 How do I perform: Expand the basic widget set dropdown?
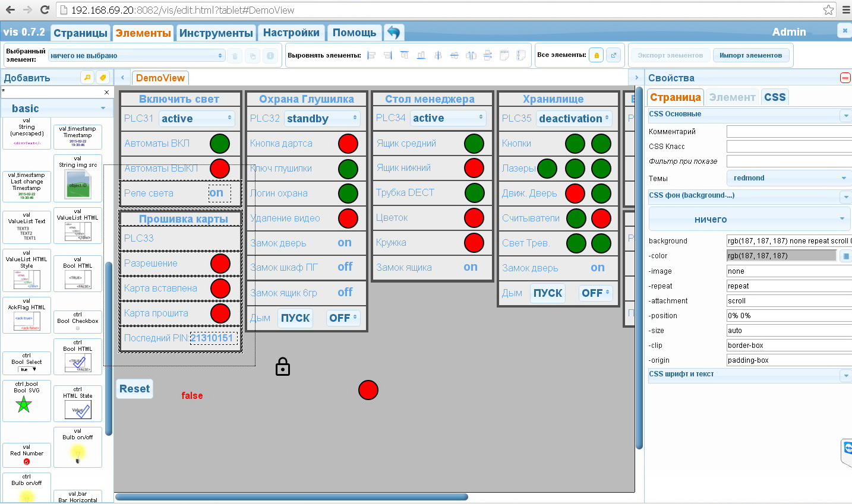click(57, 109)
